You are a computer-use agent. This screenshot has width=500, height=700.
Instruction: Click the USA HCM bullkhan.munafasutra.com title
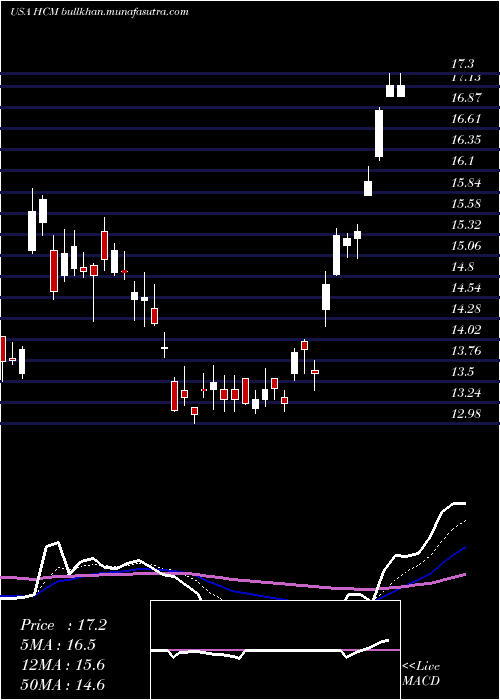[99, 12]
